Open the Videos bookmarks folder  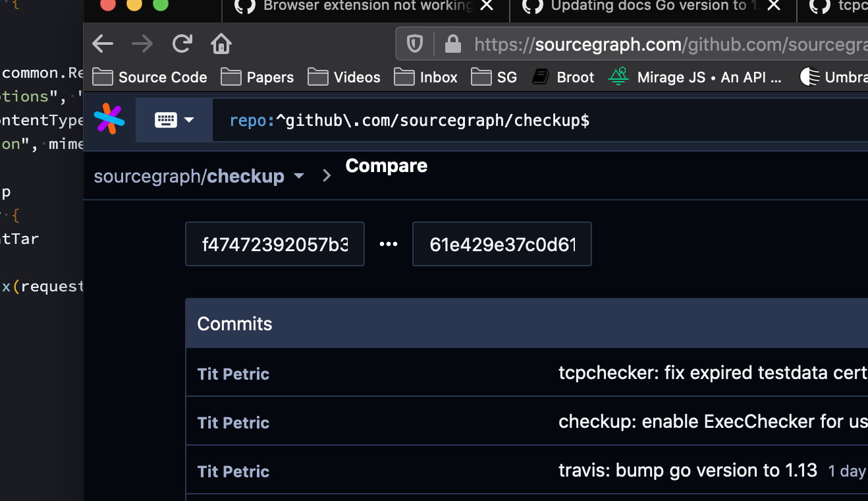(x=344, y=77)
